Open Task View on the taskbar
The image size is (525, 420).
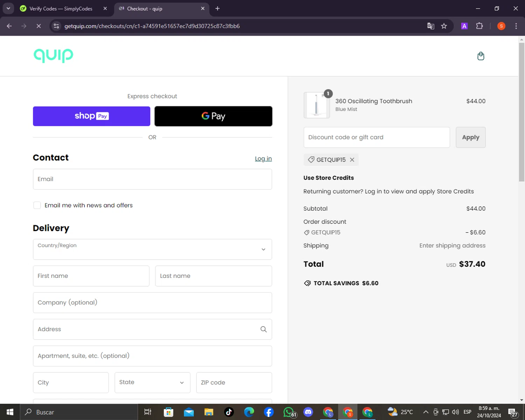pyautogui.click(x=148, y=412)
